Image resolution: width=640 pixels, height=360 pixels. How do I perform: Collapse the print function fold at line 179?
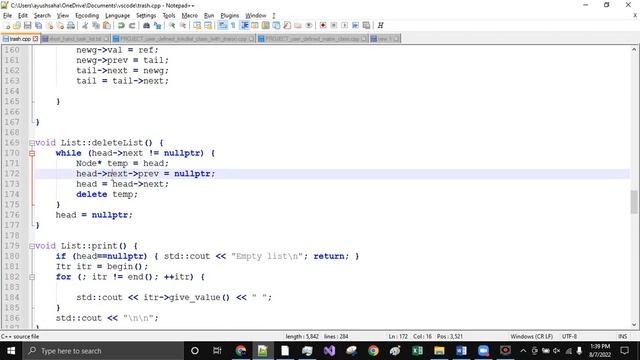point(32,247)
